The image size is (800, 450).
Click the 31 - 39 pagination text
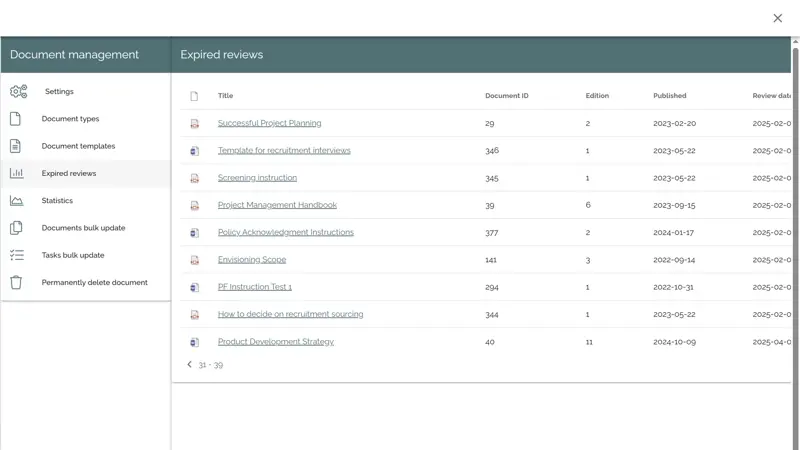click(211, 365)
